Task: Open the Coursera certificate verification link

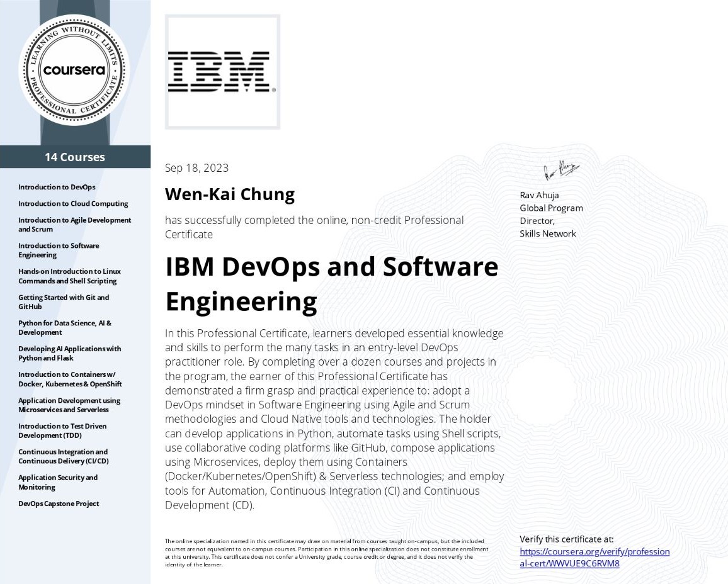Action: (x=594, y=557)
